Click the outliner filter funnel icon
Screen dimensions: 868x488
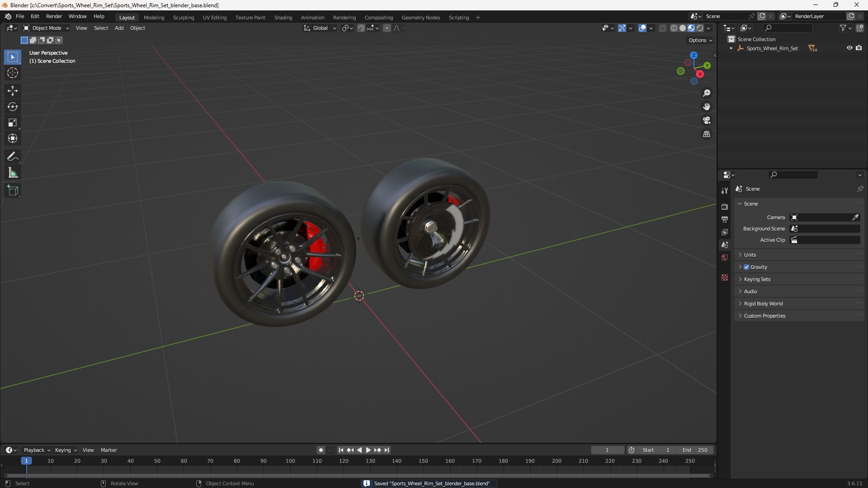843,28
